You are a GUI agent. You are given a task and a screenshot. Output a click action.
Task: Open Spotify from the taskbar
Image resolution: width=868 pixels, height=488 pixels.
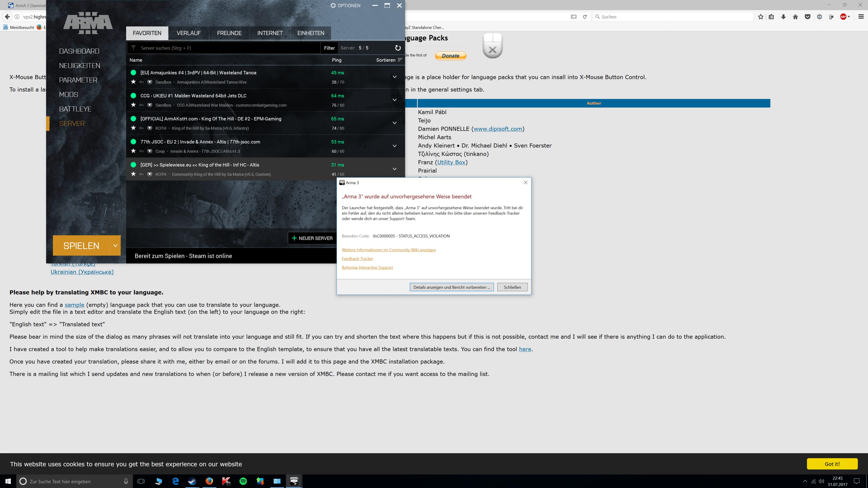coord(243,481)
